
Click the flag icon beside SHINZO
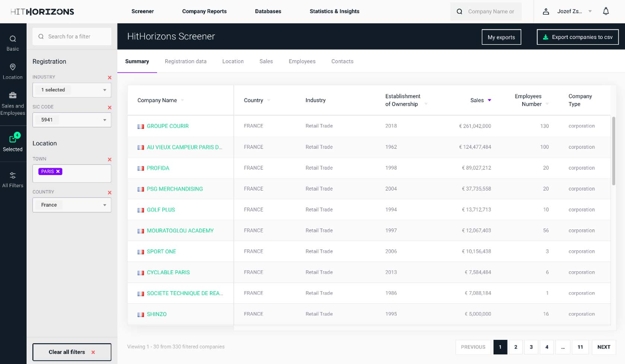pos(141,314)
